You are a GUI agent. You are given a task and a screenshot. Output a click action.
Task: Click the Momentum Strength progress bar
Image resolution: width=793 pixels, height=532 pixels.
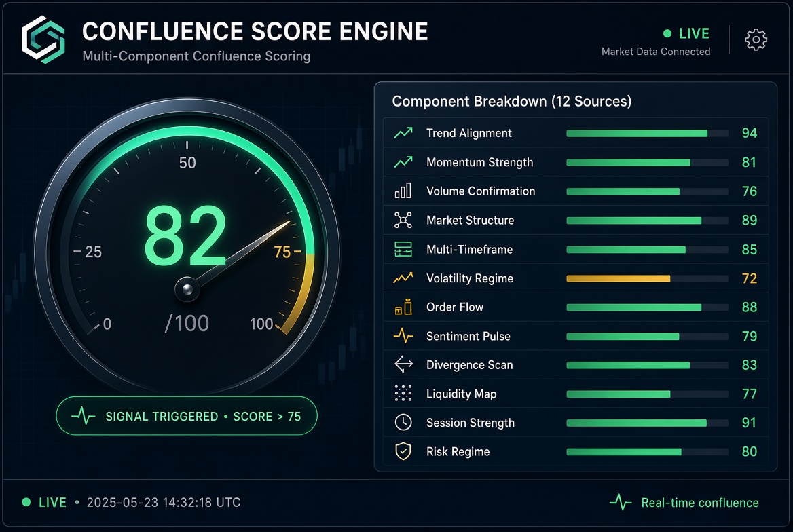(x=647, y=163)
